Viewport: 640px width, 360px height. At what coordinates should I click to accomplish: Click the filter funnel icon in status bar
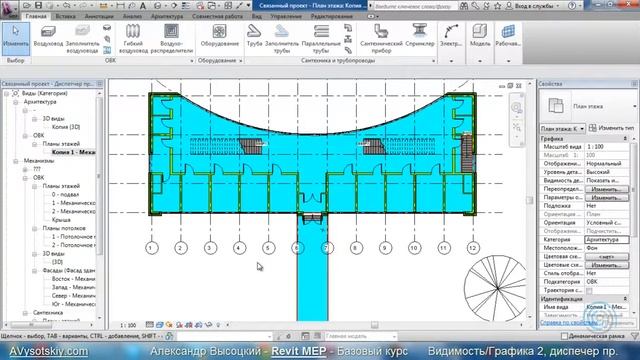(635, 336)
